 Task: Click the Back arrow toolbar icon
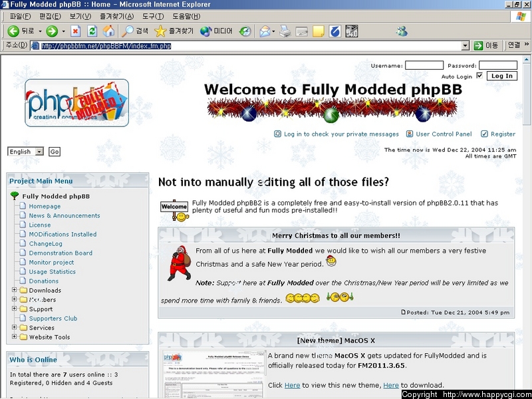click(x=13, y=31)
